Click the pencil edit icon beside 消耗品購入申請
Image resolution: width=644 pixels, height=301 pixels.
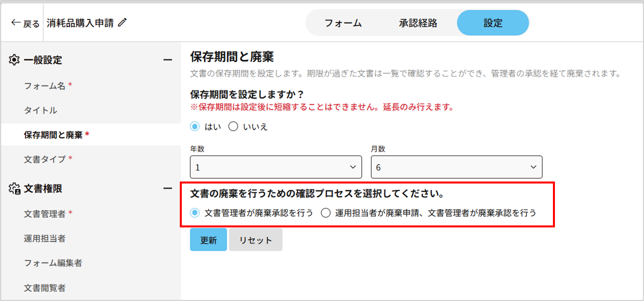coord(122,22)
